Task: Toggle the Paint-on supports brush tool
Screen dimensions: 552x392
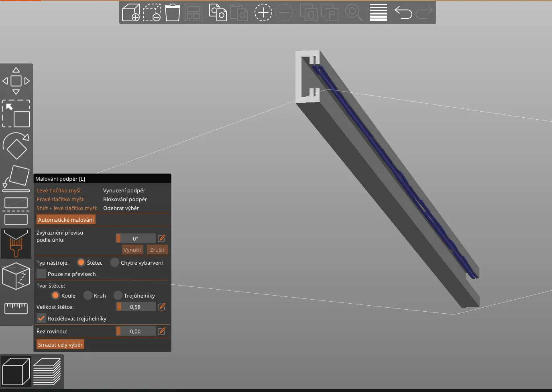Action: [16, 243]
